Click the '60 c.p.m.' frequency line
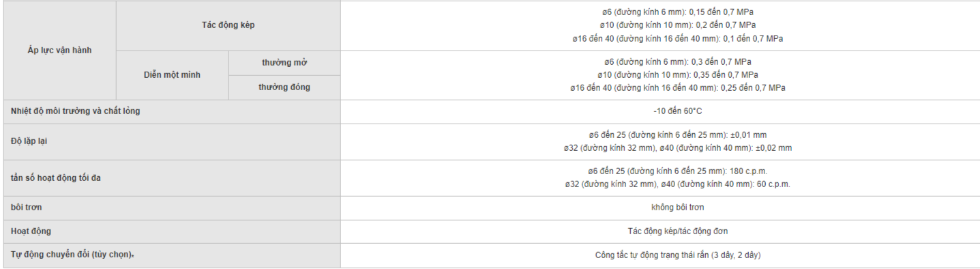 point(677,184)
